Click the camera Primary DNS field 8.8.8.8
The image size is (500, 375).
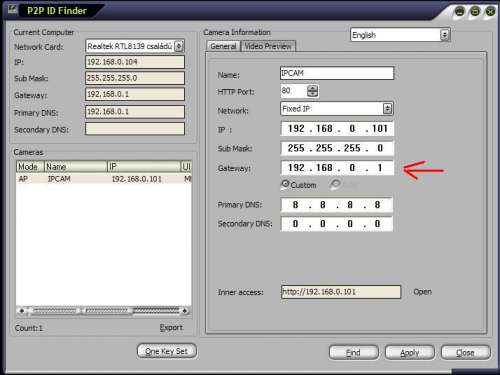[337, 205]
